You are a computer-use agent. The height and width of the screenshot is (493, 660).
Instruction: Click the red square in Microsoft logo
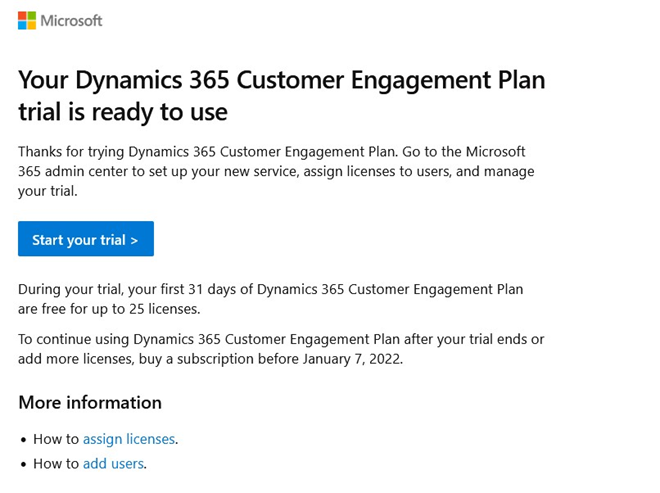point(22,15)
